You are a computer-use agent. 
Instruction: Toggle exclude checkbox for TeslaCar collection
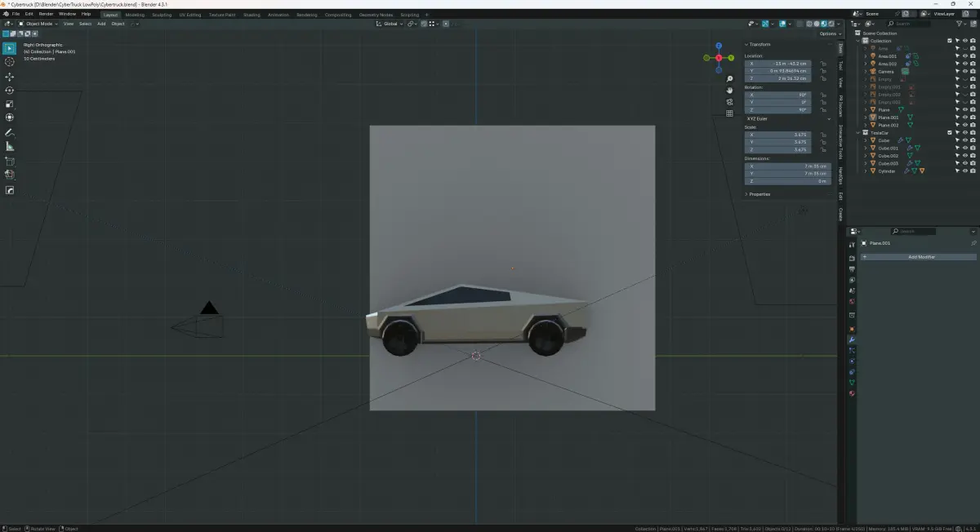coord(950,132)
